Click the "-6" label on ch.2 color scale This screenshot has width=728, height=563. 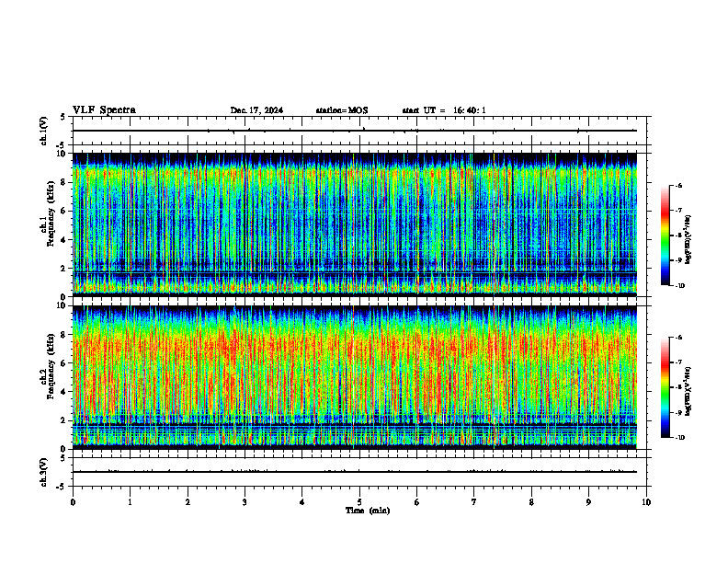coord(678,338)
